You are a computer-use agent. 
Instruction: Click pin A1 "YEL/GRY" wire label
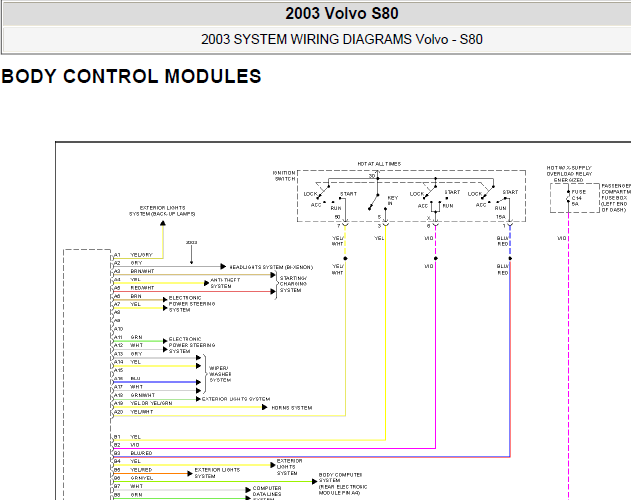click(141, 255)
